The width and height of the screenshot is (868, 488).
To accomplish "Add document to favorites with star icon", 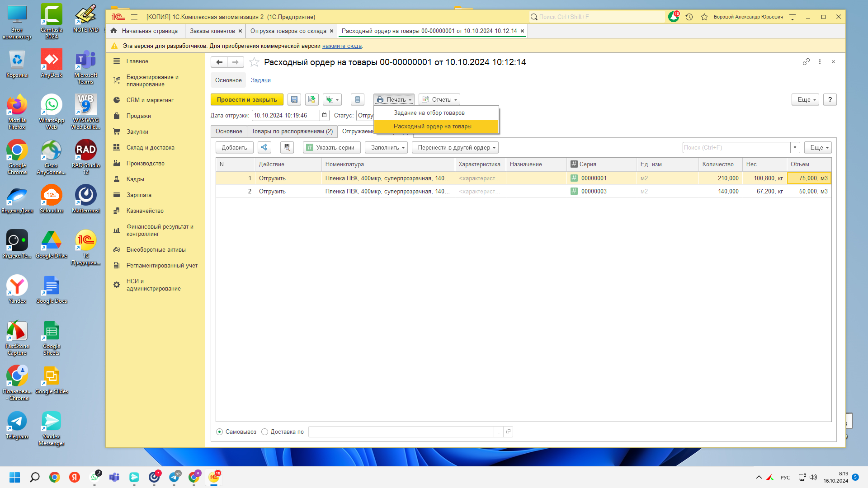I will (x=254, y=62).
